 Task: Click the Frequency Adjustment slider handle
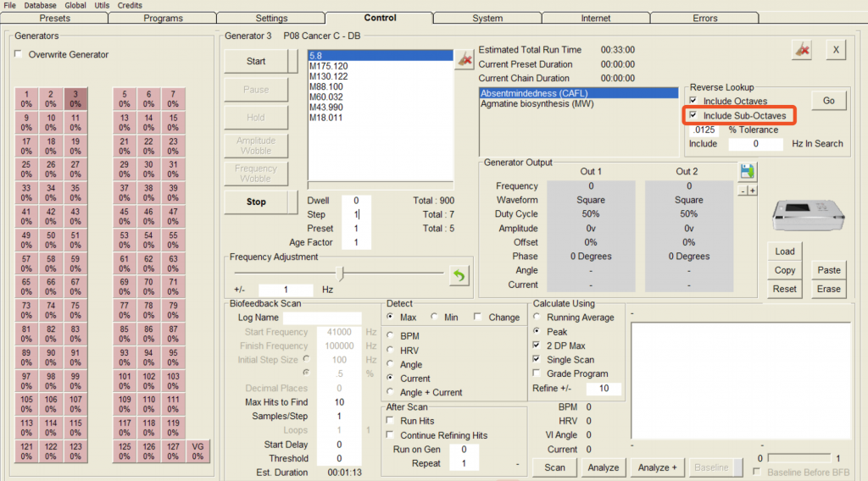pyautogui.click(x=341, y=273)
